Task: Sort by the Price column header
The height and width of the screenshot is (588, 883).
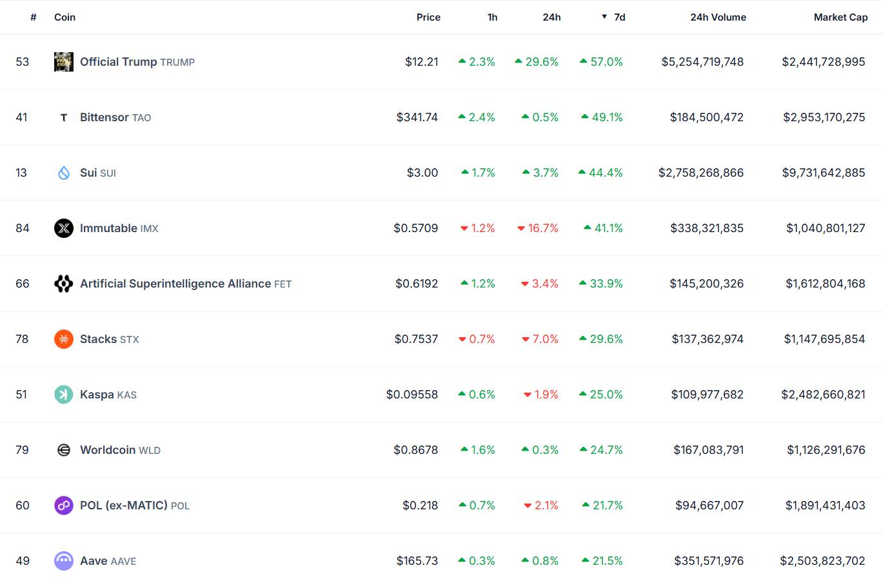Action: [428, 17]
